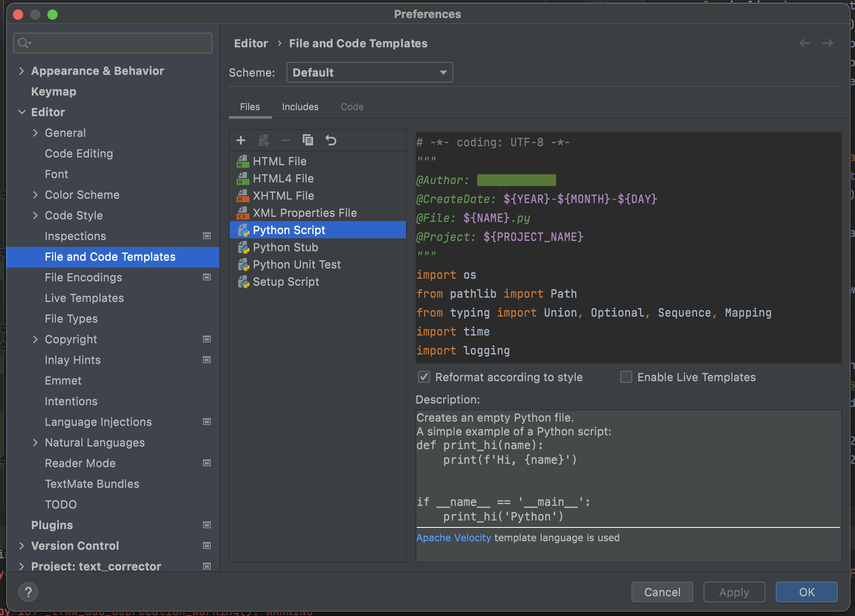Expand Appearance & Behavior section
This screenshot has width=855, height=616.
tap(22, 71)
